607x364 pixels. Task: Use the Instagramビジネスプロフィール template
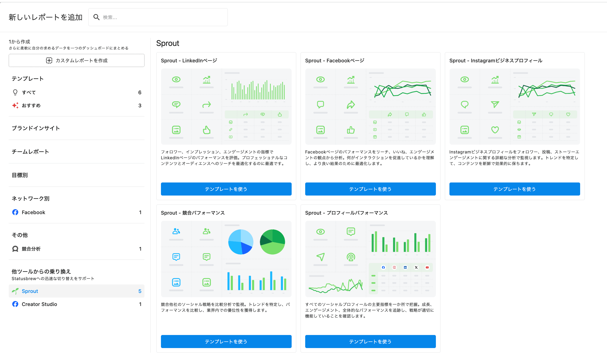click(515, 189)
